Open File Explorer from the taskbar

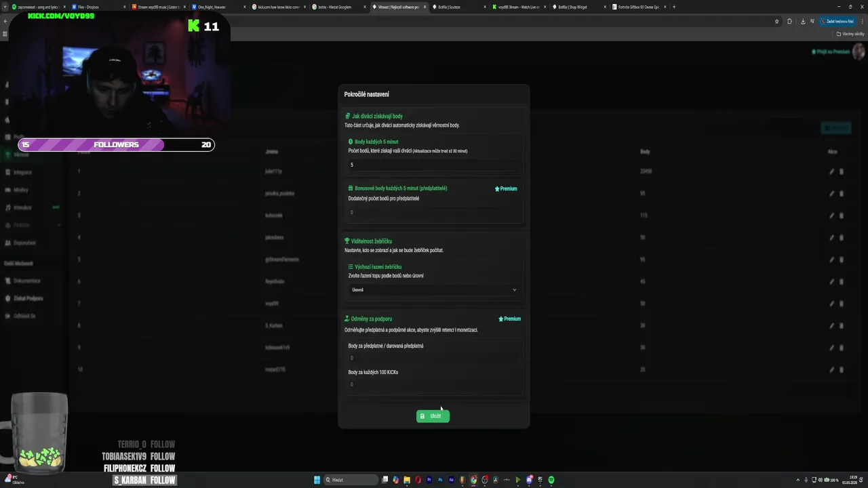[407, 480]
